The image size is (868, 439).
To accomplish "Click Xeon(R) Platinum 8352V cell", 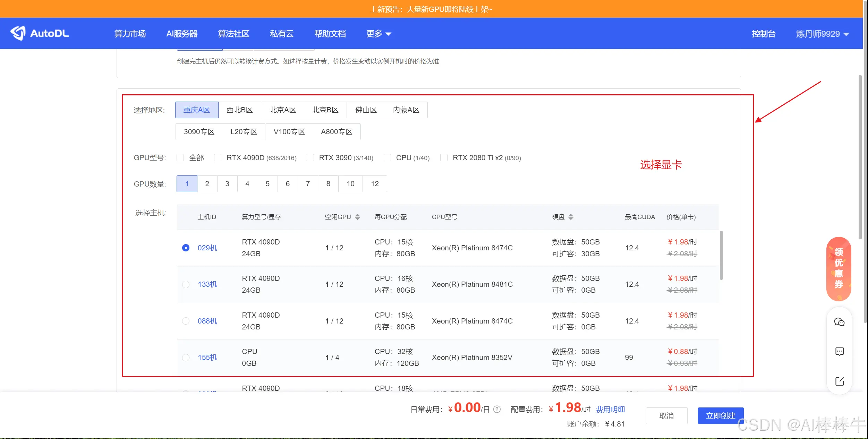I will [472, 358].
